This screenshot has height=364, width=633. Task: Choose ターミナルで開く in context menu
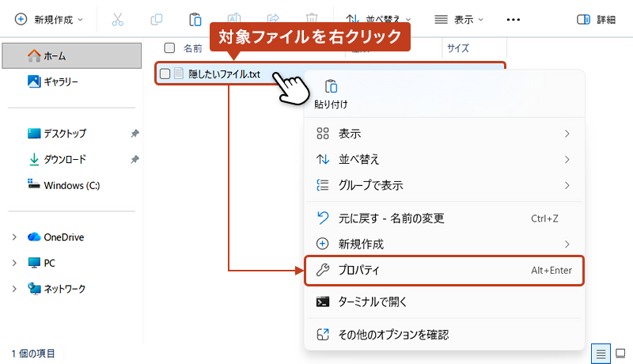click(444, 301)
